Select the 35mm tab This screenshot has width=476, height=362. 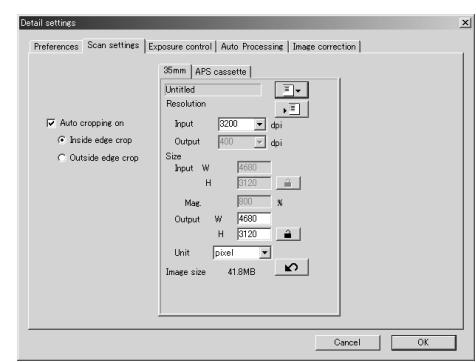175,70
